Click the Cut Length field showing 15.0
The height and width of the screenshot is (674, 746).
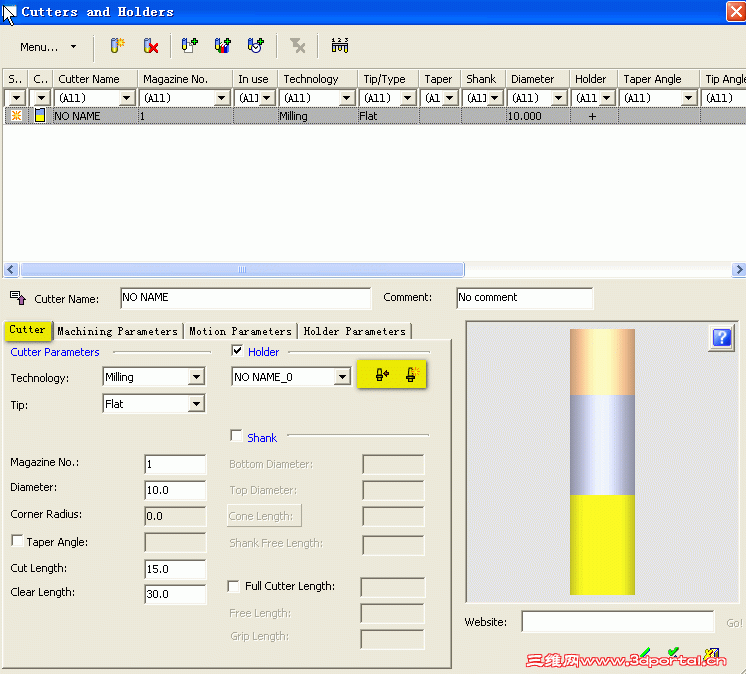175,569
